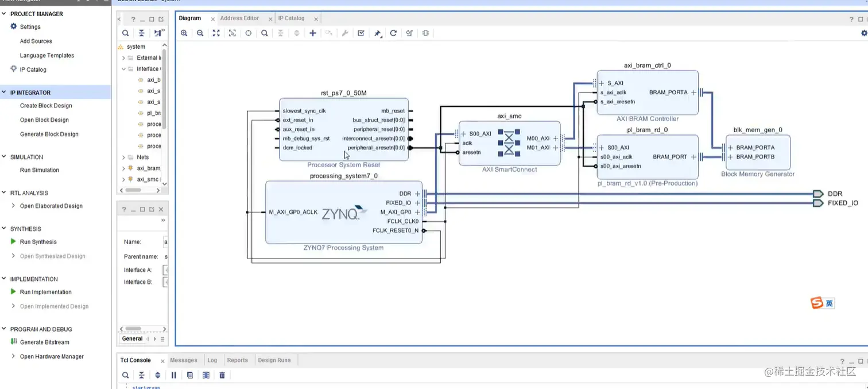Screen dimensions: 868x389
Task: Collapse the SIMULATION section
Action: 5,157
